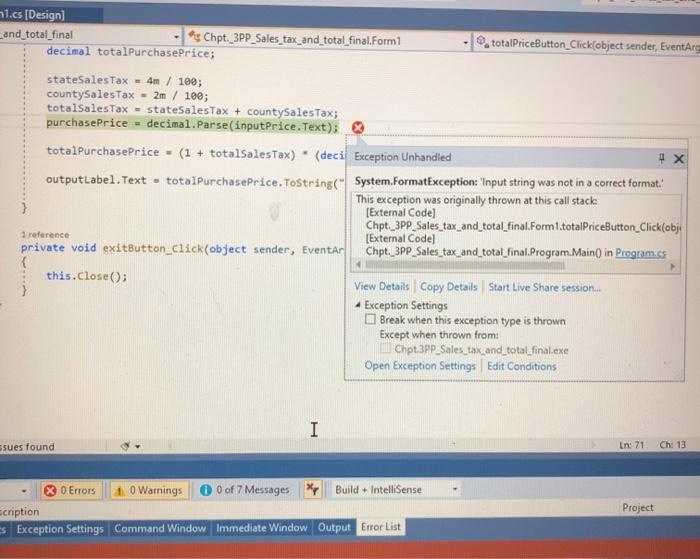The height and width of the screenshot is (559, 700).
Task: Start Live Share session link
Action: coord(544,287)
